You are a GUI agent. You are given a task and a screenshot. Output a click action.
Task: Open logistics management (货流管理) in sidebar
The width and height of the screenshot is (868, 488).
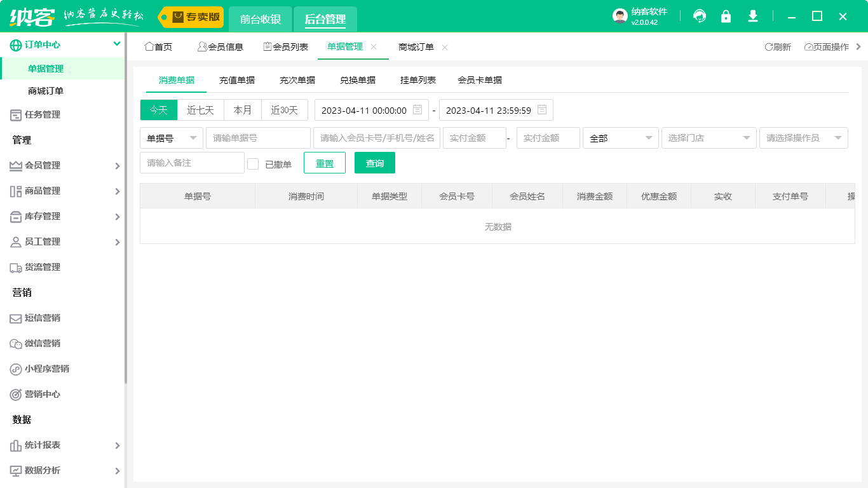42,267
